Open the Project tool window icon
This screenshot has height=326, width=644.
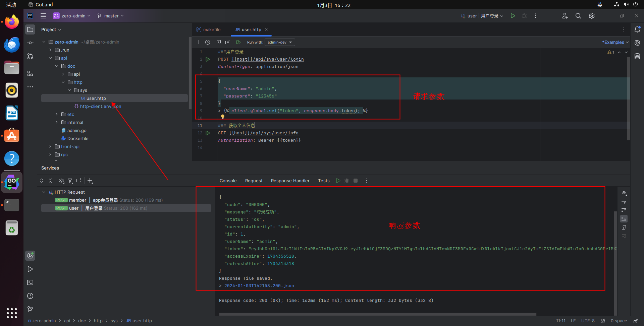[30, 29]
